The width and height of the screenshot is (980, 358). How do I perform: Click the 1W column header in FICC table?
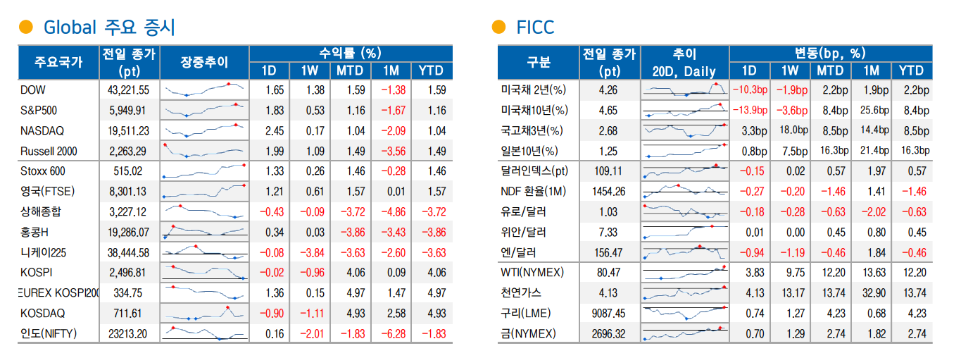tap(790, 70)
